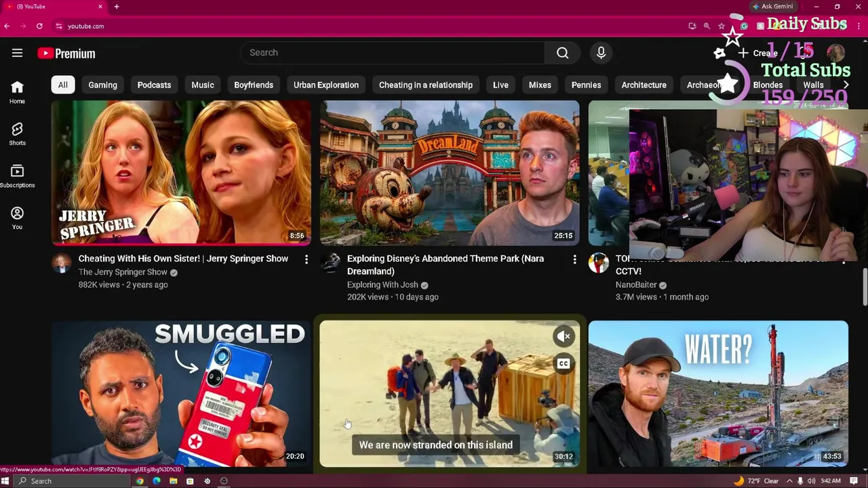The width and height of the screenshot is (868, 488).
Task: Open File Explorer from the taskbar
Action: coord(174,481)
